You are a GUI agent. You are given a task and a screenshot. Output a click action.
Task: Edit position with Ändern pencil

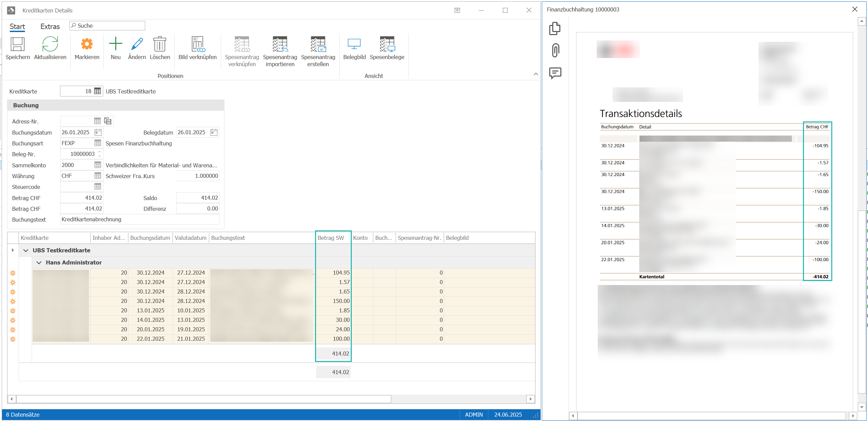coord(137,44)
